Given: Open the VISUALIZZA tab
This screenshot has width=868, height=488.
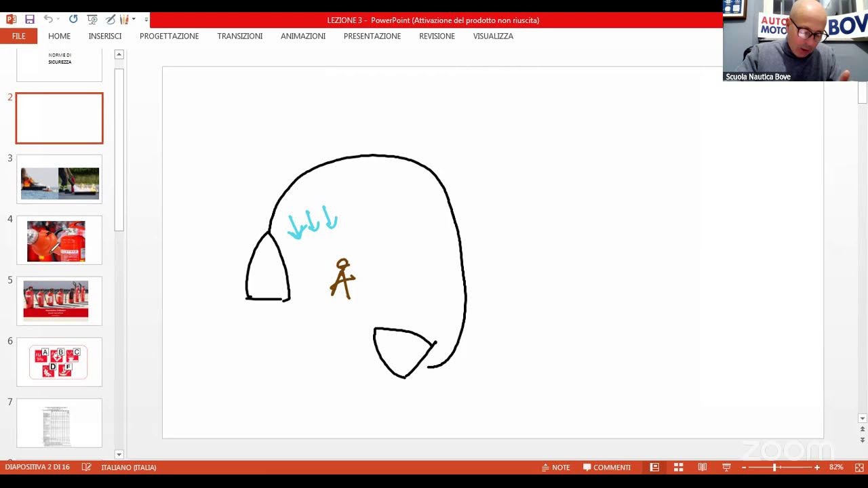Looking at the screenshot, I should [493, 36].
